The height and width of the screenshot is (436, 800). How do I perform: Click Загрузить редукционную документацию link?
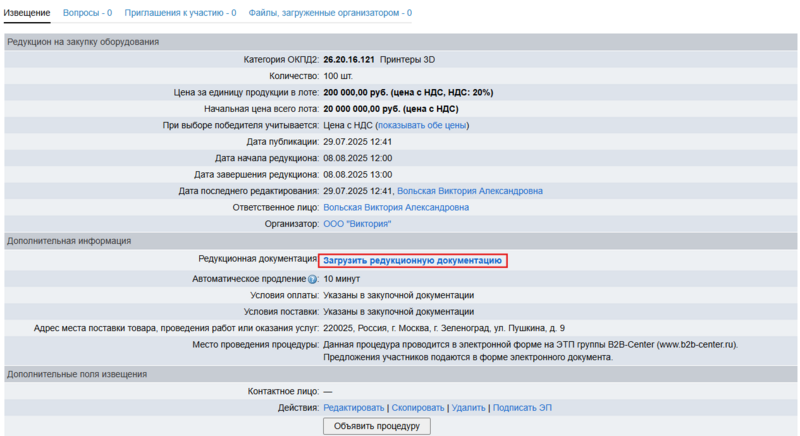coord(412,260)
